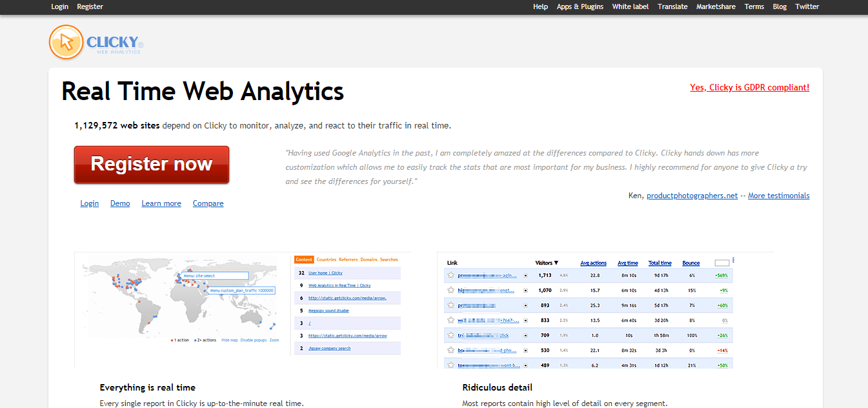The image size is (868, 408).
Task: Open Login link in top bar
Action: (59, 6)
